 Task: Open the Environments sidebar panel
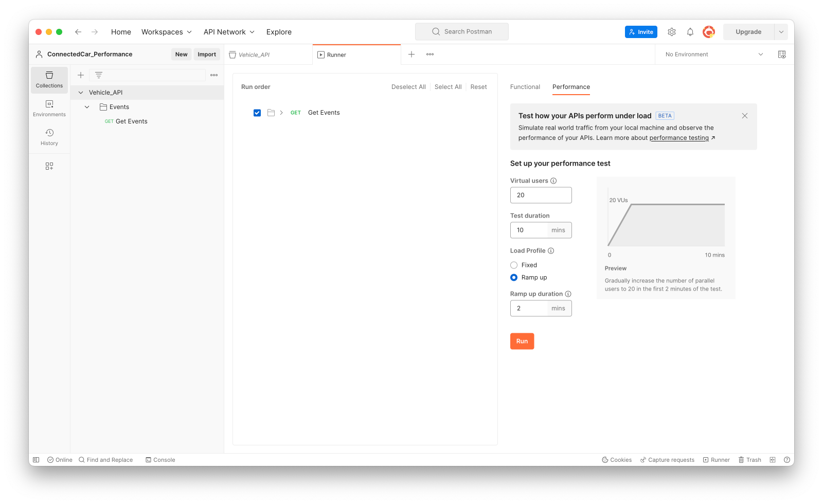[49, 109]
